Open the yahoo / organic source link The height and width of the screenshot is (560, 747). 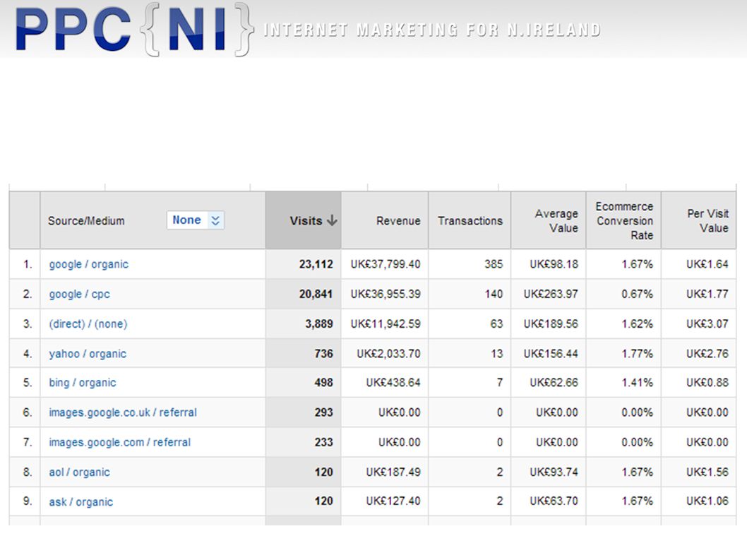[x=88, y=354]
